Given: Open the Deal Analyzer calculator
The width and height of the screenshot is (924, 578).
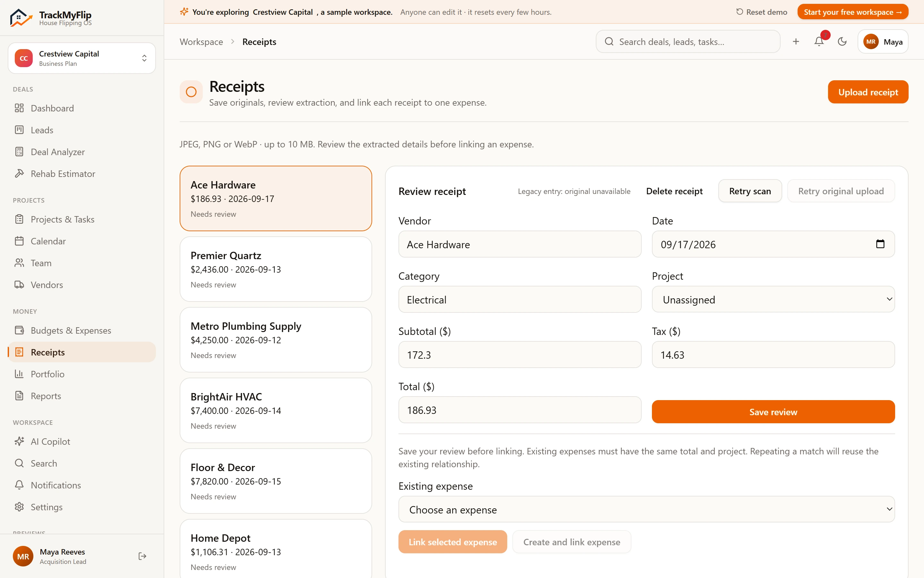Looking at the screenshot, I should coord(82,152).
